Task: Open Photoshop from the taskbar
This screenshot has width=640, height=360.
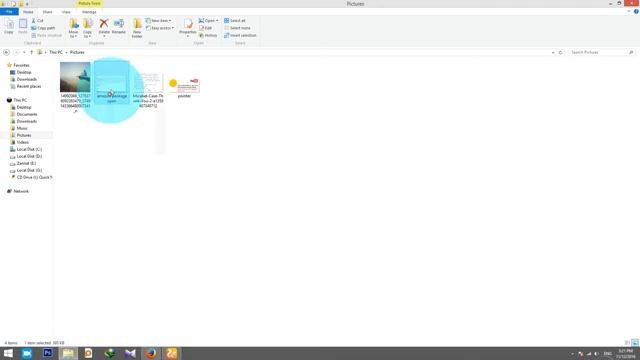Action: coord(48,353)
